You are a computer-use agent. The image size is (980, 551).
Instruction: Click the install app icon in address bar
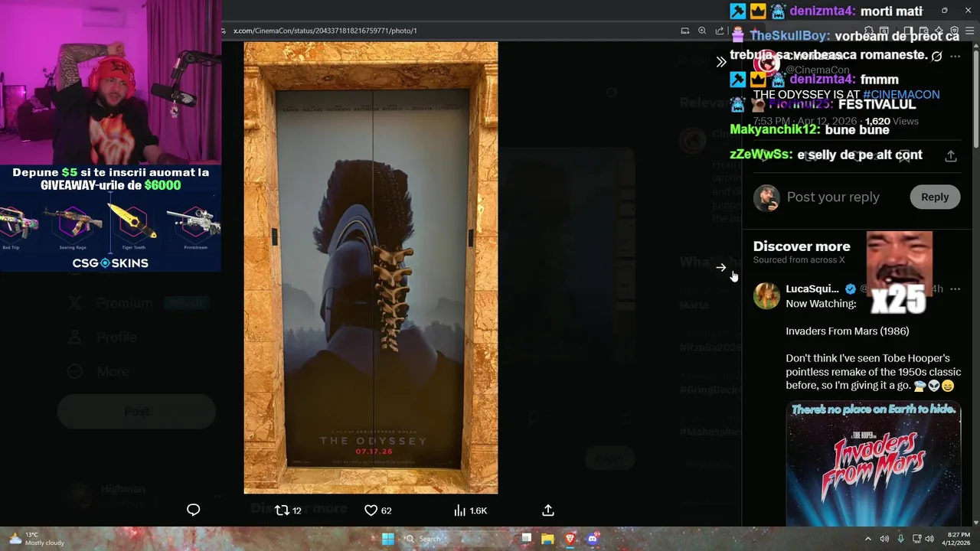685,31
